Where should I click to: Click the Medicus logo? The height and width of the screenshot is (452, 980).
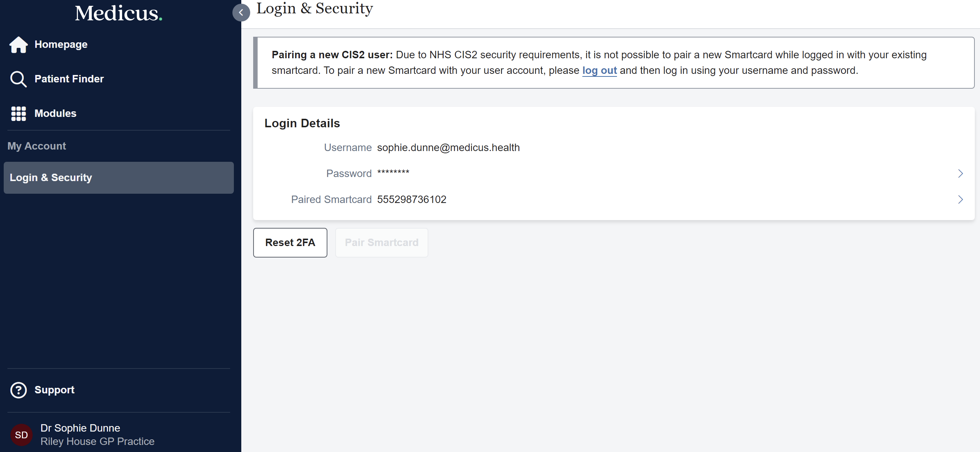point(118,13)
